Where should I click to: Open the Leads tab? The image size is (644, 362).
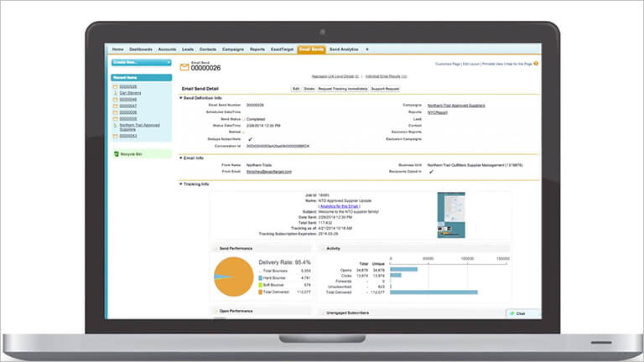coord(188,49)
